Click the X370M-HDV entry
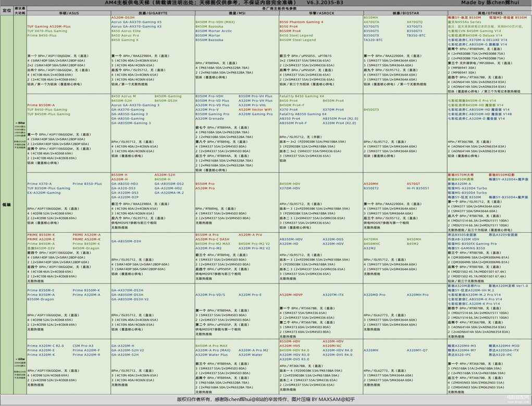Screen dimensions: 532x406 (290, 188)
